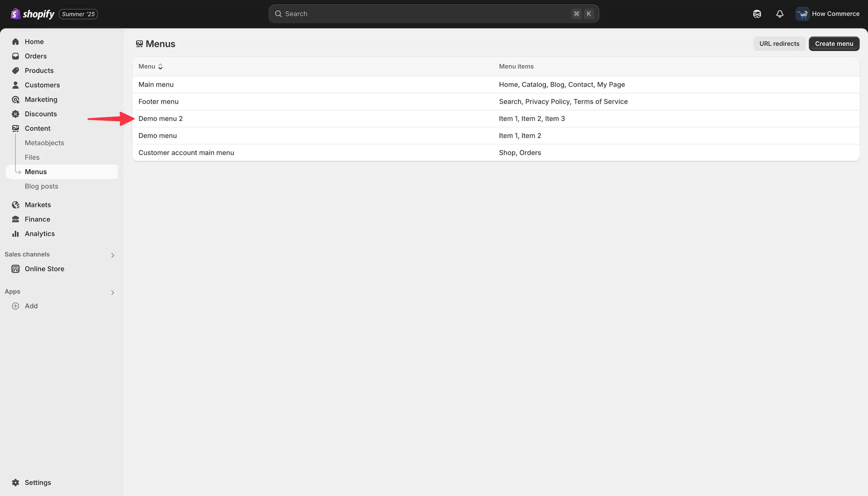Click the Menus page title icon
Image resolution: width=868 pixels, height=496 pixels.
click(140, 44)
